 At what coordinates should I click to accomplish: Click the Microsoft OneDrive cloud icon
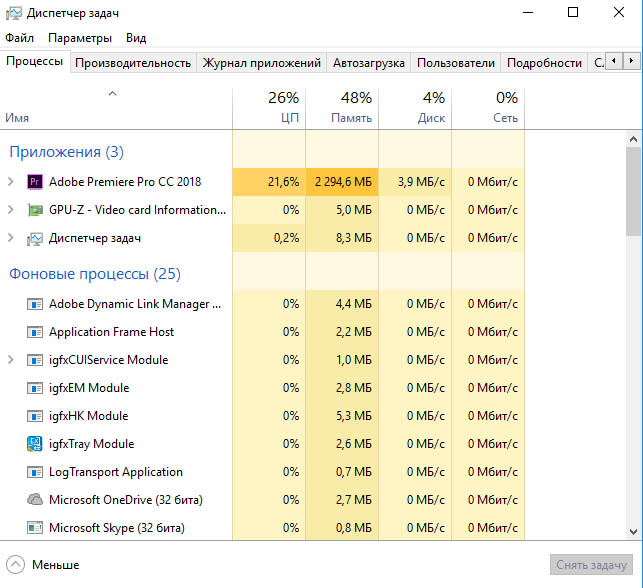tap(35, 500)
